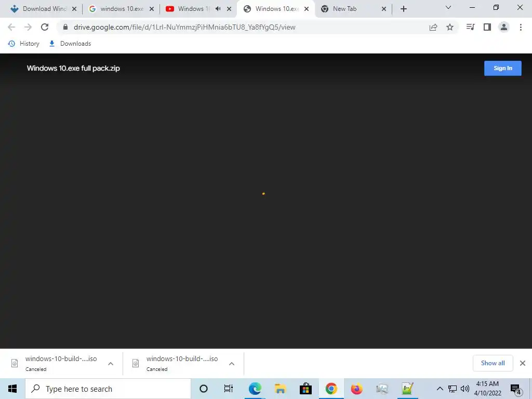Click the taskbar search box
Viewport: 532px width, 399px height.
tap(108, 389)
